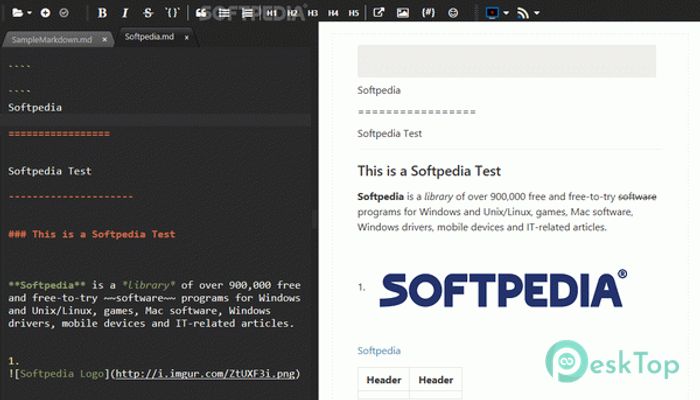Apply italic formatting with the I icon
Image resolution: width=700 pixels, height=400 pixels.
125,13
